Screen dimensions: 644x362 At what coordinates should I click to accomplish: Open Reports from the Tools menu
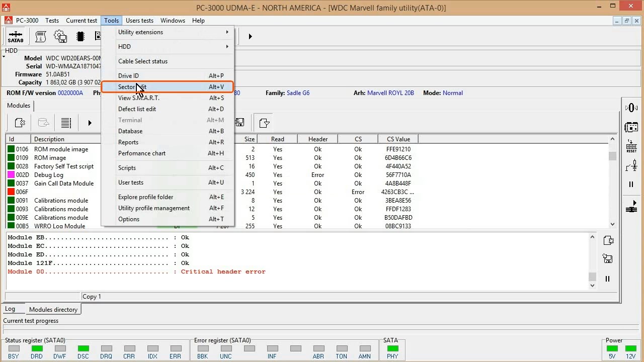point(168,142)
